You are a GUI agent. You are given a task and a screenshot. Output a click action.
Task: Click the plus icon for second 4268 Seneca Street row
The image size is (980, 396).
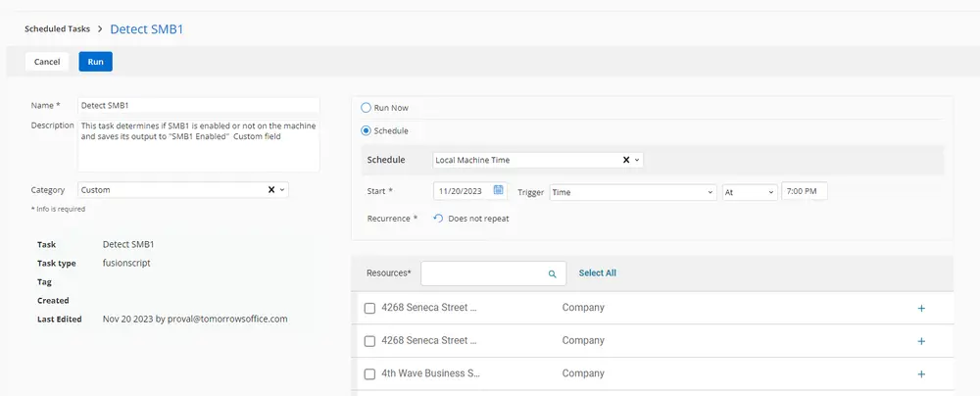[x=920, y=341]
